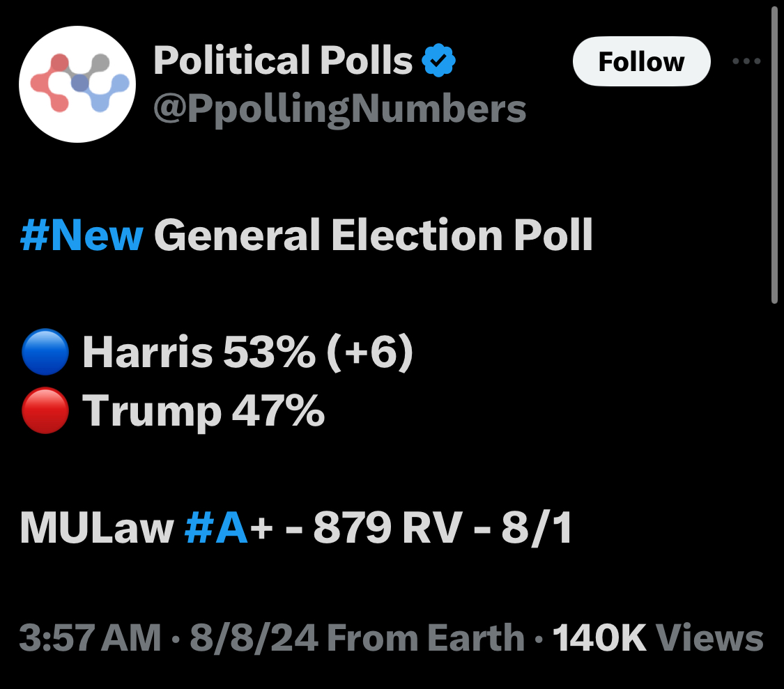Click the 8/8/24 post date

(x=254, y=638)
